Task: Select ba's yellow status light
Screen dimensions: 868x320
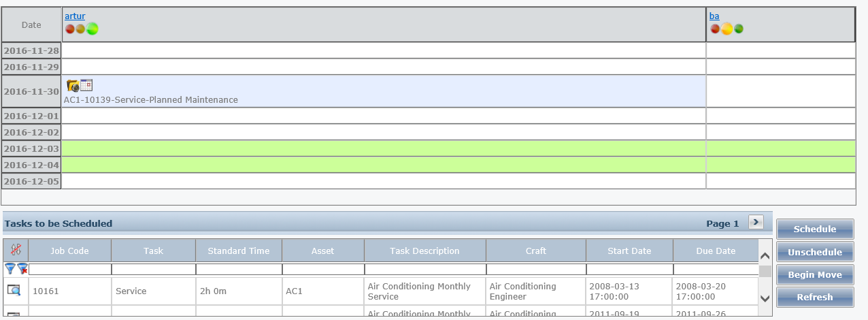Action: [x=727, y=29]
